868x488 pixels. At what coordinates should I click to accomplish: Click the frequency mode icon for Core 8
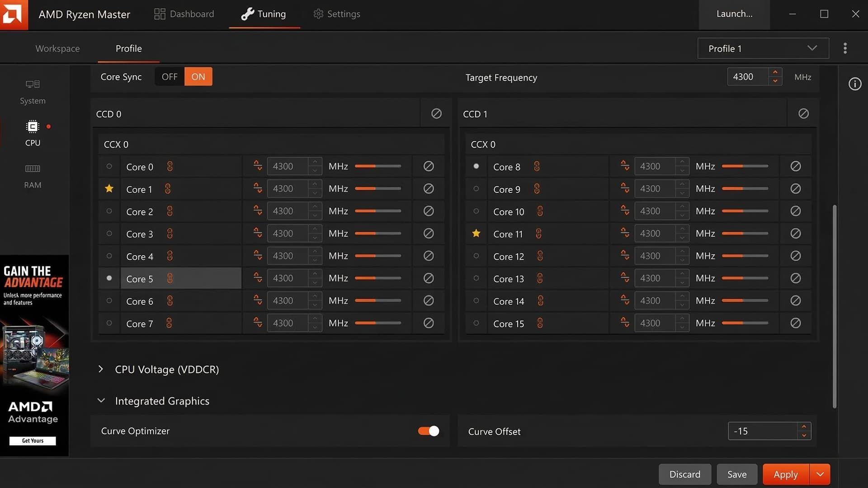coord(625,166)
